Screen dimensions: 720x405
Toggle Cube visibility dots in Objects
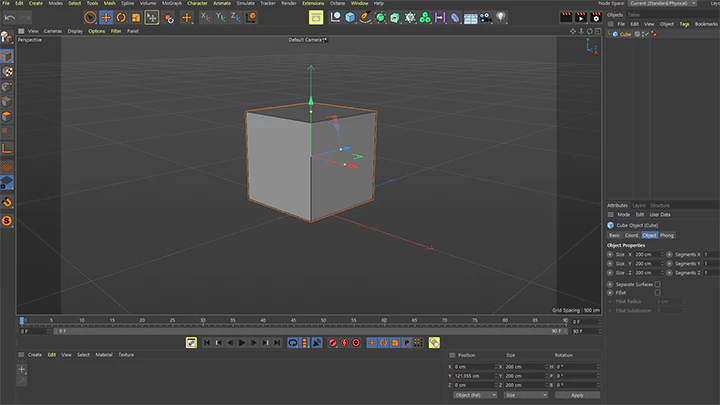(643, 34)
